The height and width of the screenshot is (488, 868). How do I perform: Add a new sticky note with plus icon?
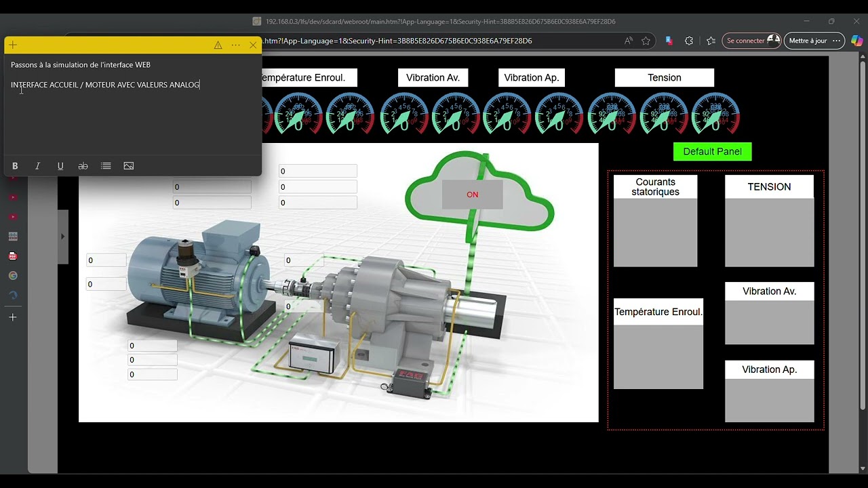pos(13,45)
